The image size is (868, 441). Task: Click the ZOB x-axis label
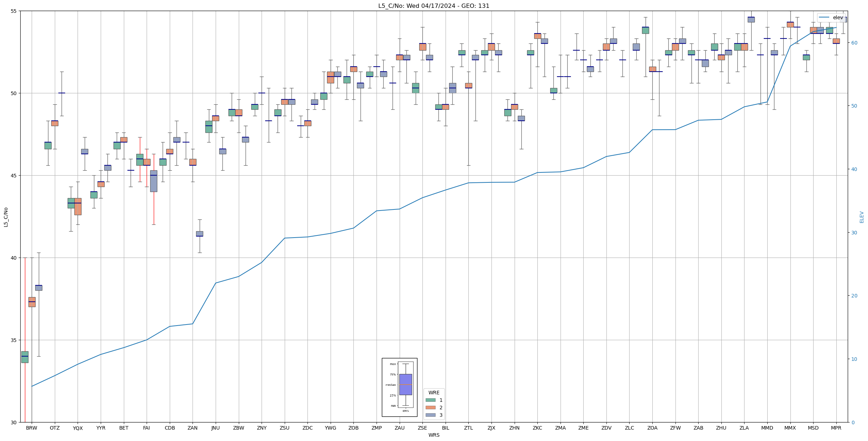tap(353, 428)
